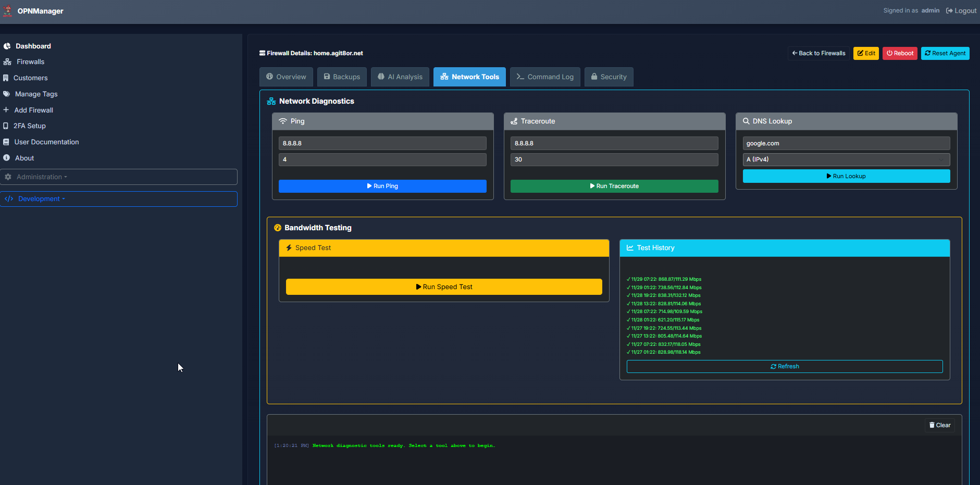
Task: Click the OPNManager mascot logo icon
Action: coord(8,10)
